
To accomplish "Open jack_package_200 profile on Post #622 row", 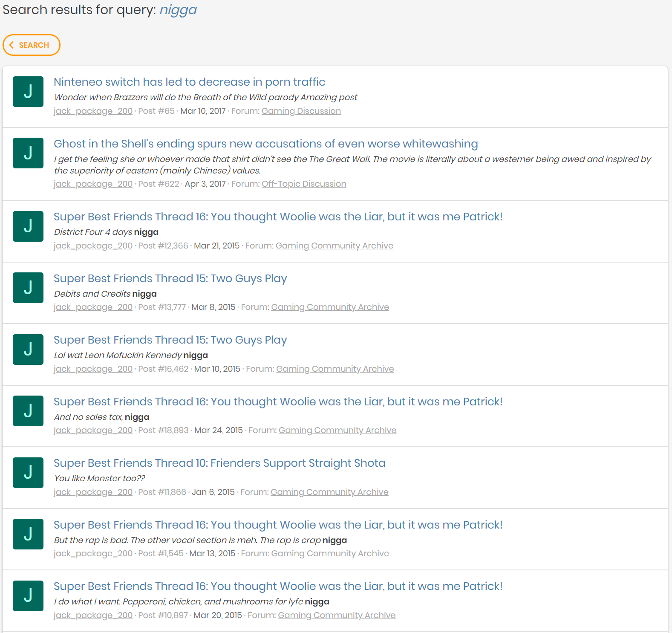I will point(93,184).
